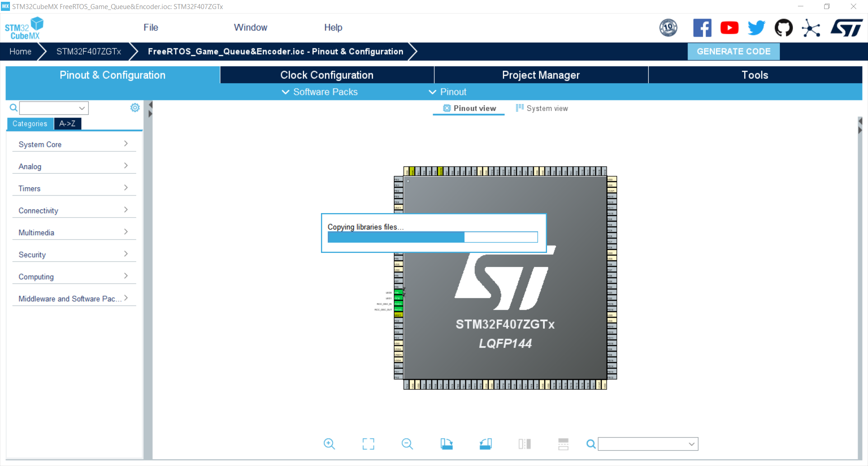Zoom in on the chip pinout
Image resolution: width=868 pixels, height=466 pixels.
coord(329,444)
